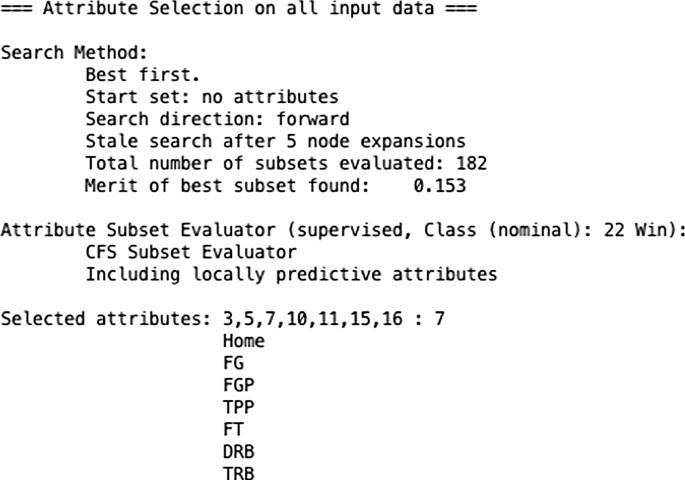Click the 'Selected attributes:' label

(x=106, y=319)
